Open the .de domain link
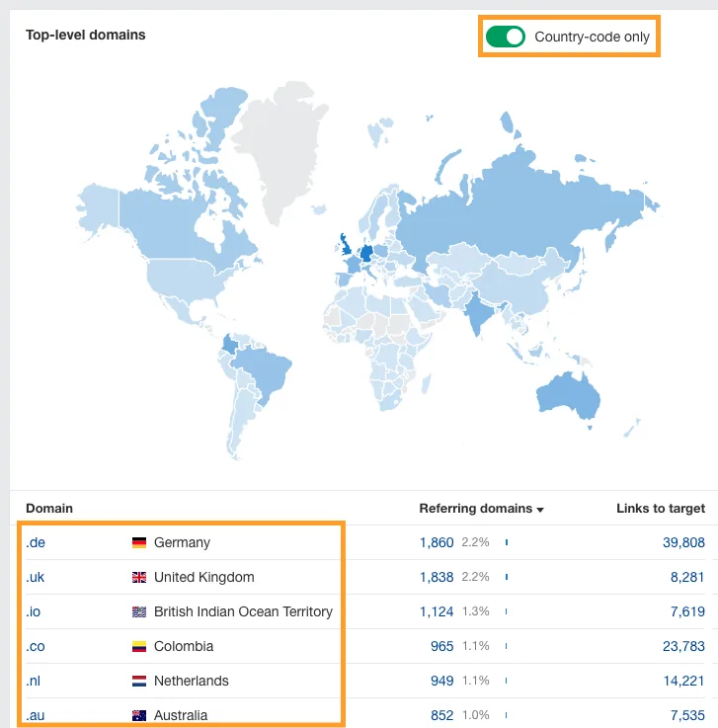718x728 pixels. (x=36, y=542)
